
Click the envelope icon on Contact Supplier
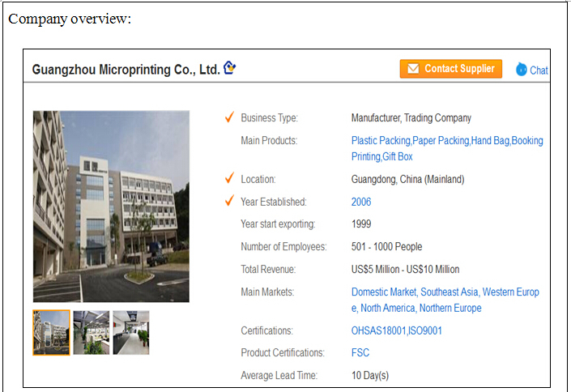coord(413,69)
